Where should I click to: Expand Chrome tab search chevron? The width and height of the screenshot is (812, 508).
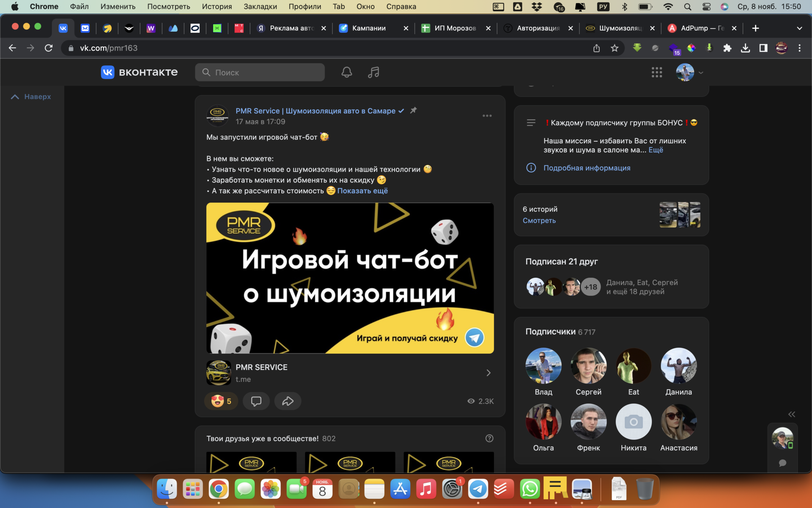pyautogui.click(x=799, y=28)
